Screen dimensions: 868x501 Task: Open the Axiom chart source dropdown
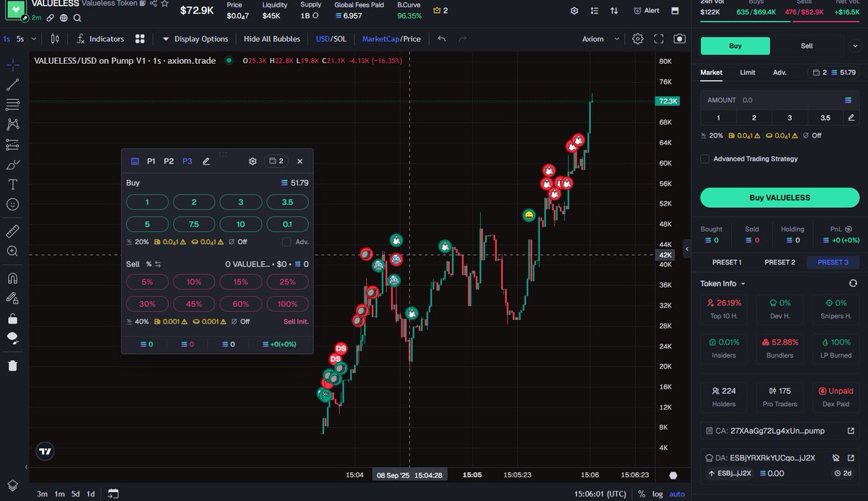pos(601,39)
